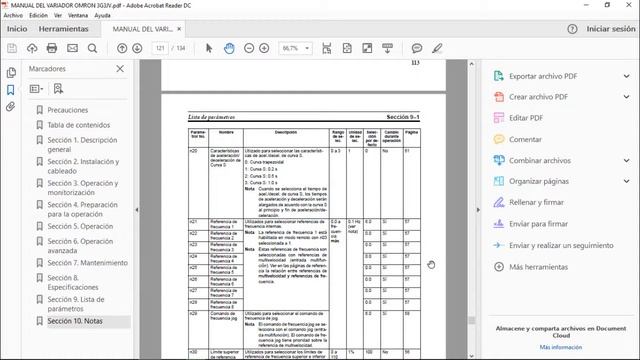Open the bookmarks options dropdown
This screenshot has width=640, height=360.
coord(36,89)
